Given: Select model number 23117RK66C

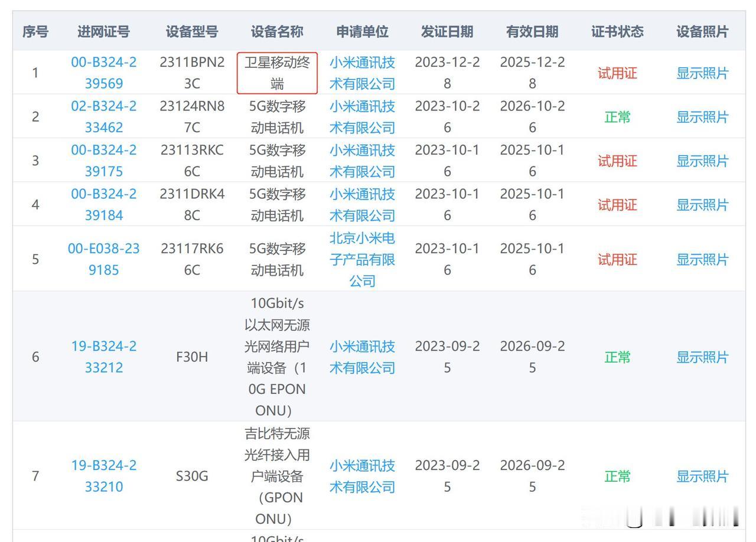Looking at the screenshot, I should 192,259.
